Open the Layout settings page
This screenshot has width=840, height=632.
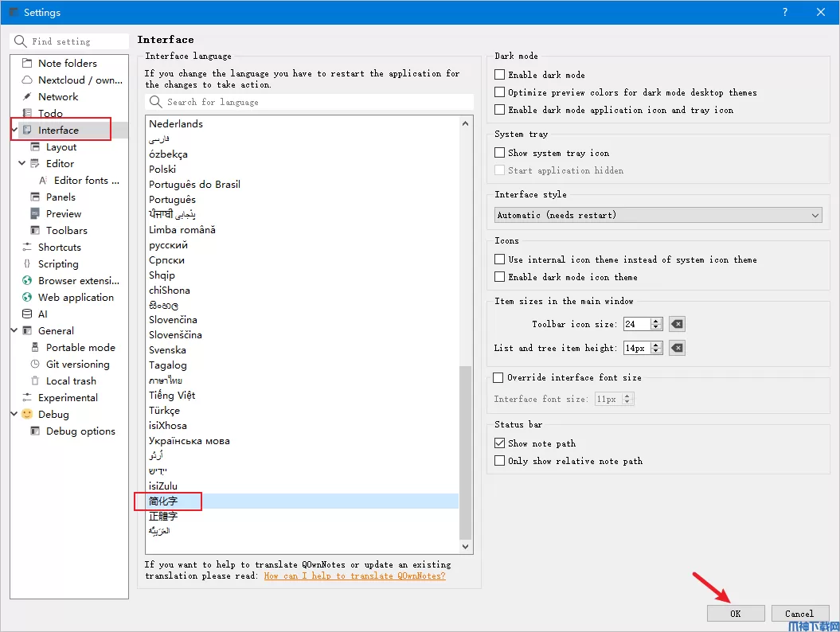(61, 146)
